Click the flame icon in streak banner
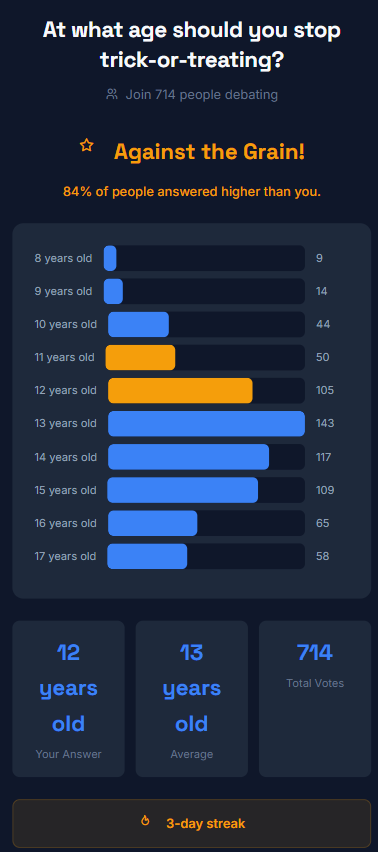The height and width of the screenshot is (852, 378). (145, 820)
